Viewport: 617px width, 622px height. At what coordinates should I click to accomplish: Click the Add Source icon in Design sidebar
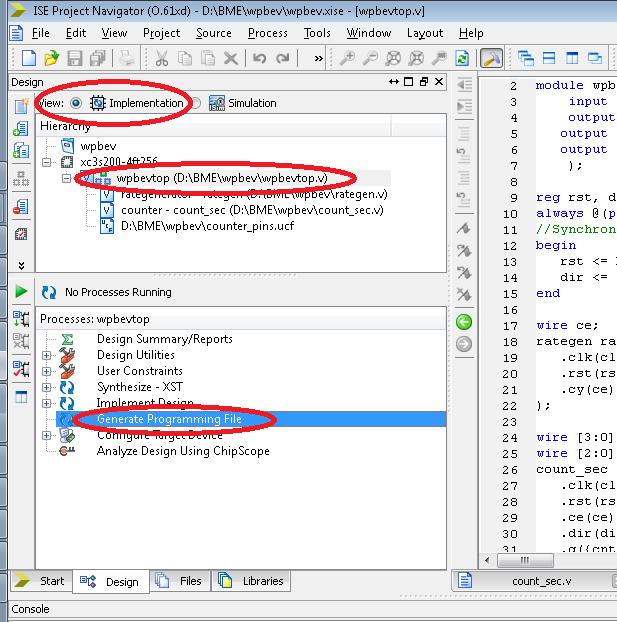tap(21, 129)
